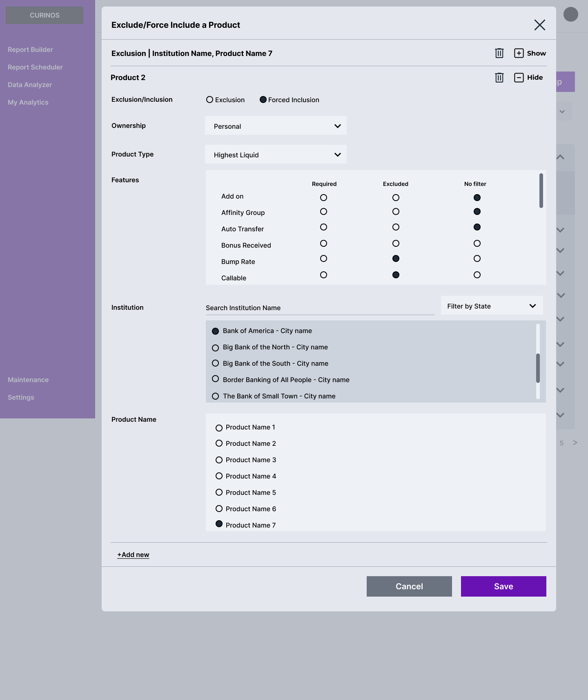Go to next page arrow in background
This screenshot has height=700, width=588.
(x=575, y=443)
